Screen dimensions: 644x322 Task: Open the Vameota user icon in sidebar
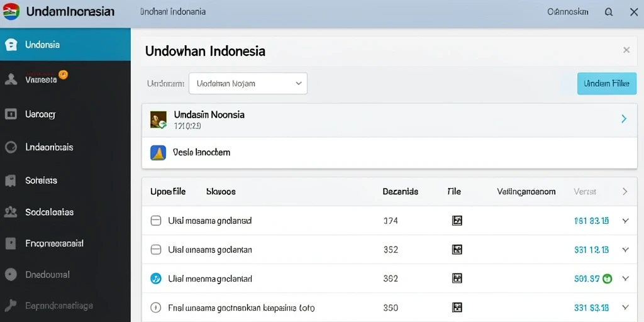click(11, 79)
